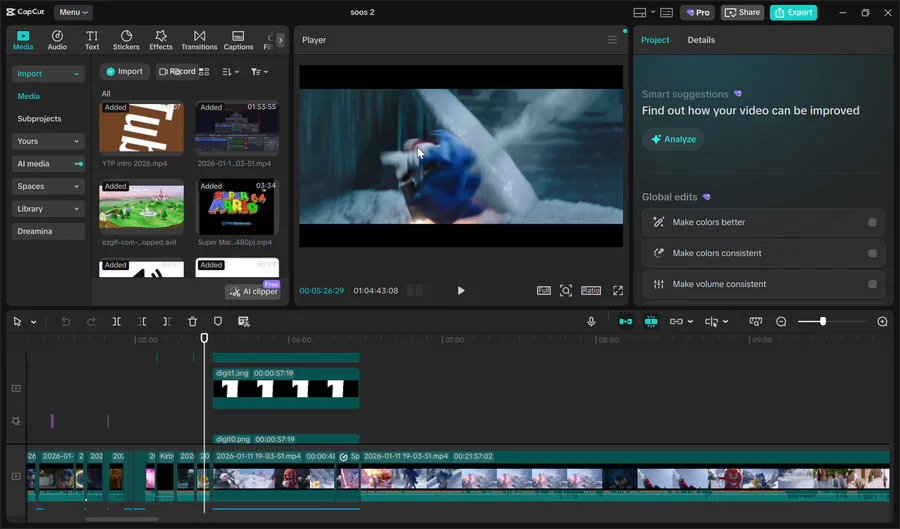Enable Make colors better checkbox

(872, 222)
